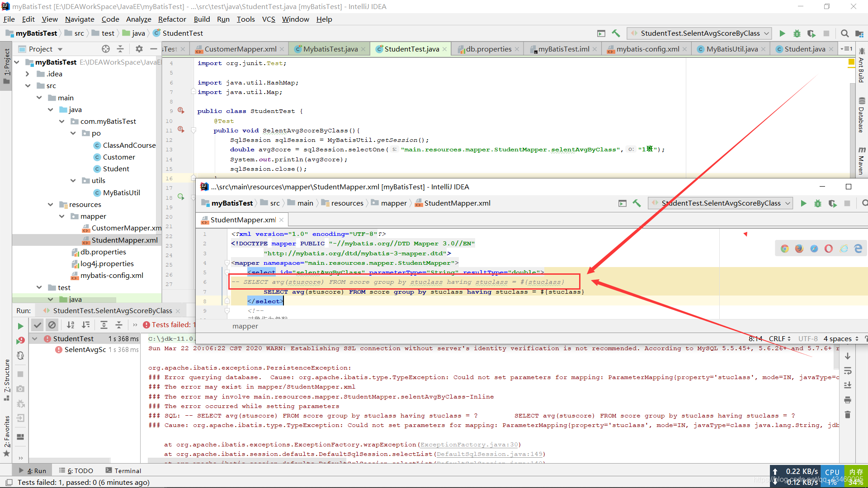Open run configuration dropdown in StudentMapper.xml window
The height and width of the screenshot is (488, 868).
(x=720, y=203)
